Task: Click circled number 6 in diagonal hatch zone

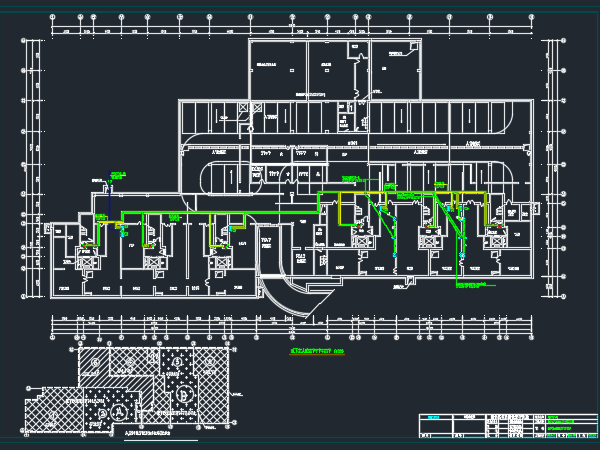Action: [94, 362]
